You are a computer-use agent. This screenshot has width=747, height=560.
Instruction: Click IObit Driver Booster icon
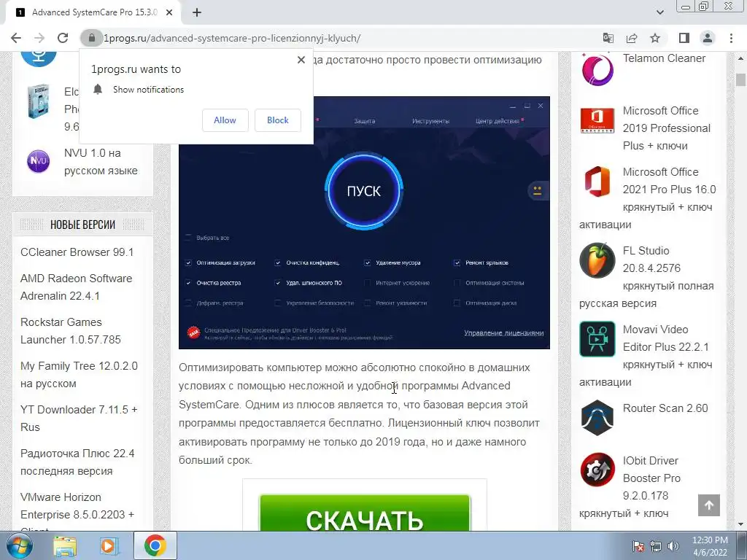pyautogui.click(x=597, y=470)
